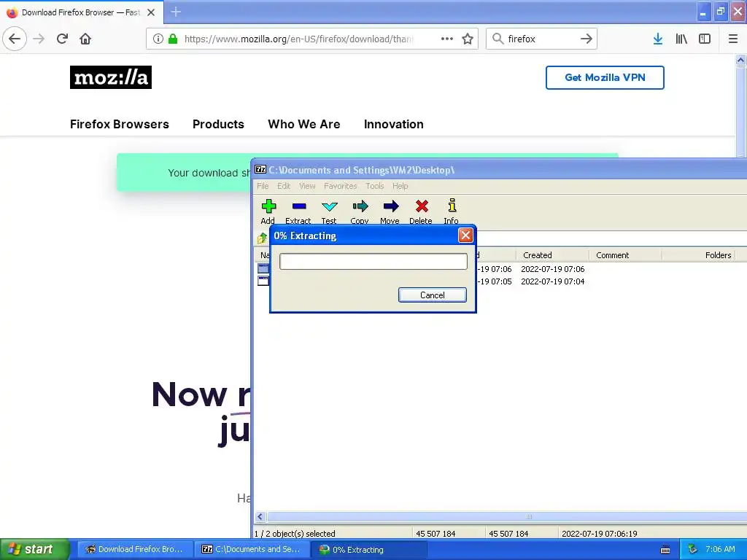Open the Tools menu in 7-Zip
This screenshot has height=560, width=747.
point(375,186)
